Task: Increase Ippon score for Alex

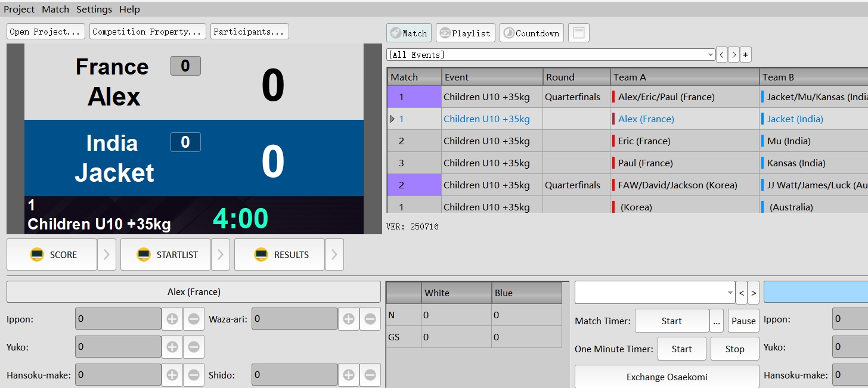Action: coord(172,319)
